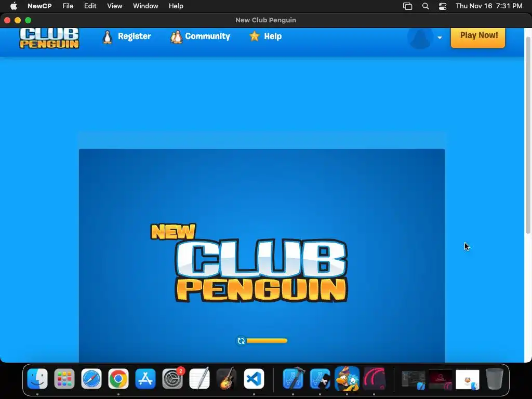Open the App Store Dock icon
Screen dimensions: 532x399
tap(145, 379)
